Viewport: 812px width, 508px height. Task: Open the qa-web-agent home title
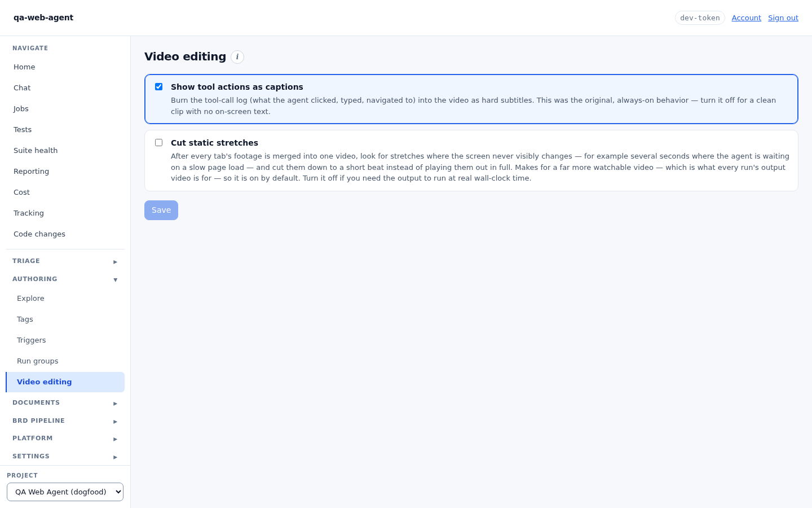pos(43,17)
